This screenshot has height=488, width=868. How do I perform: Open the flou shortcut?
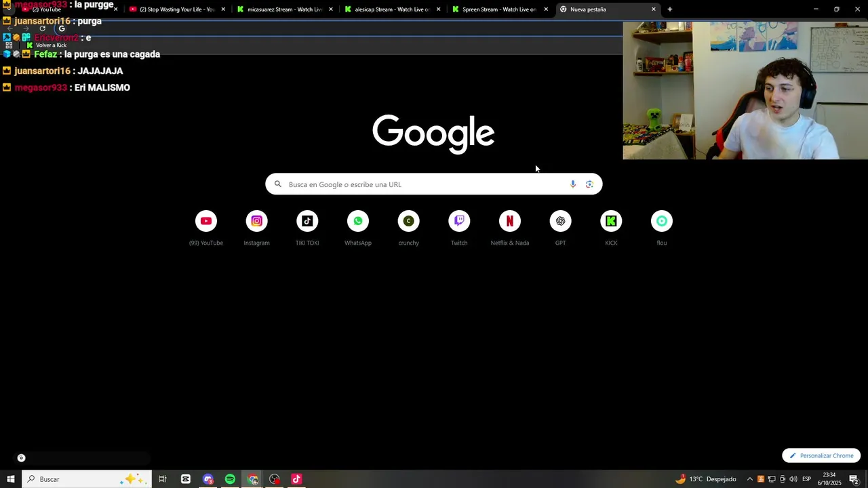point(662,228)
